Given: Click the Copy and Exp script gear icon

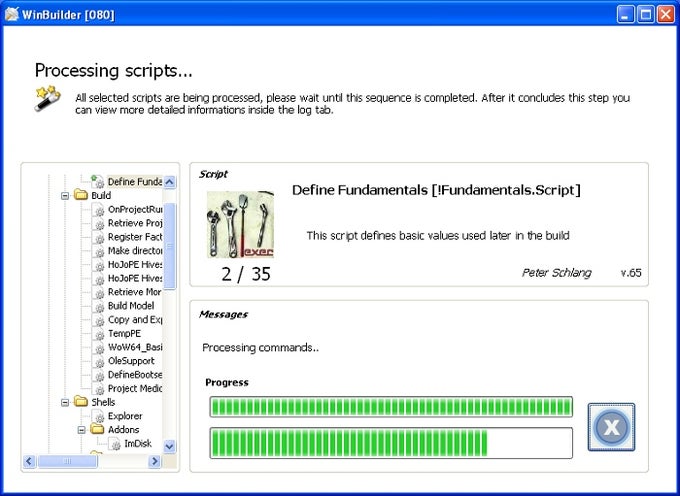Looking at the screenshot, I should tap(99, 320).
